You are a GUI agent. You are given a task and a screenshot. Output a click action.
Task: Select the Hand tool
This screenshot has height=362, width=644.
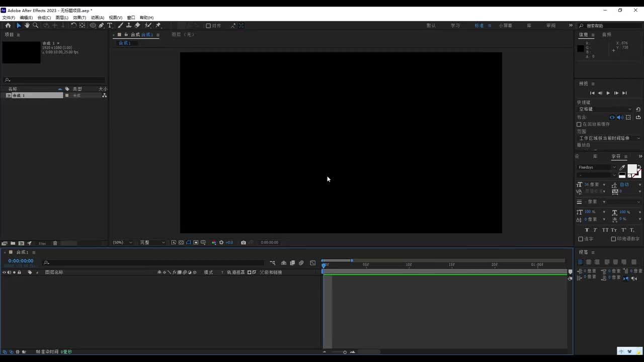(x=27, y=25)
